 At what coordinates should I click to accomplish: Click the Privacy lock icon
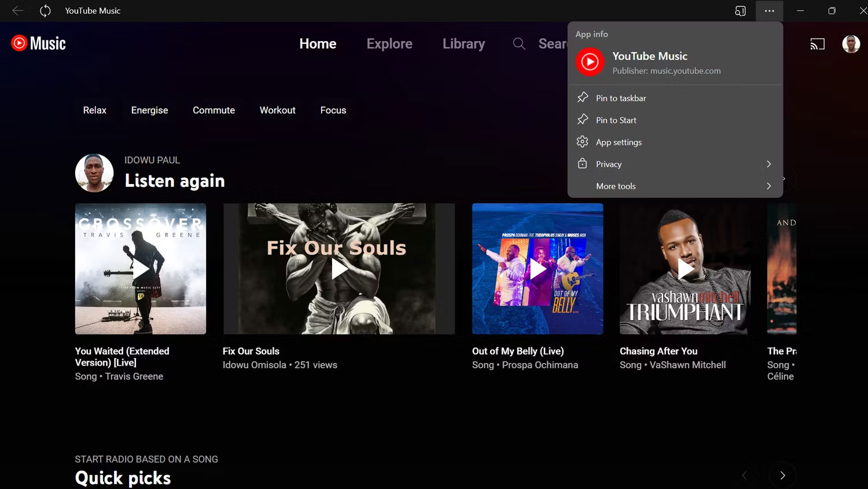[583, 164]
